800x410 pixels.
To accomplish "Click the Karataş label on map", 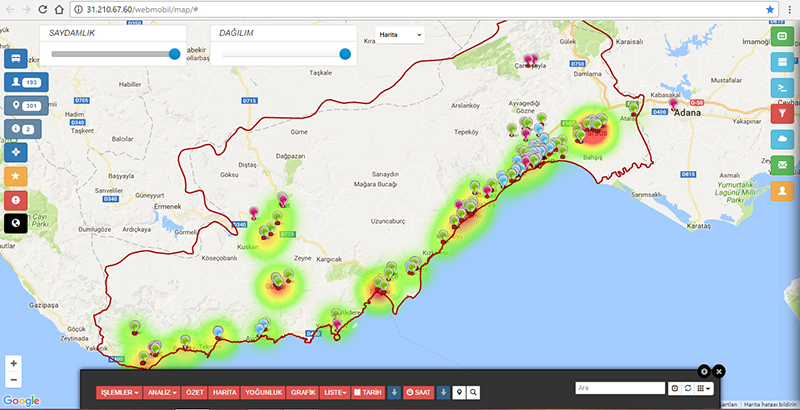I will (x=699, y=226).
